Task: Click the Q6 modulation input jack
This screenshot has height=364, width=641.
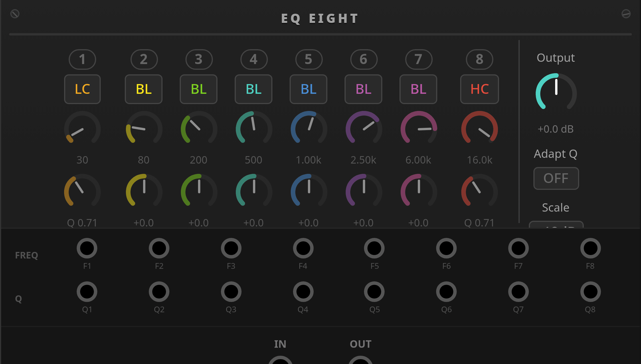Action: 446,292
